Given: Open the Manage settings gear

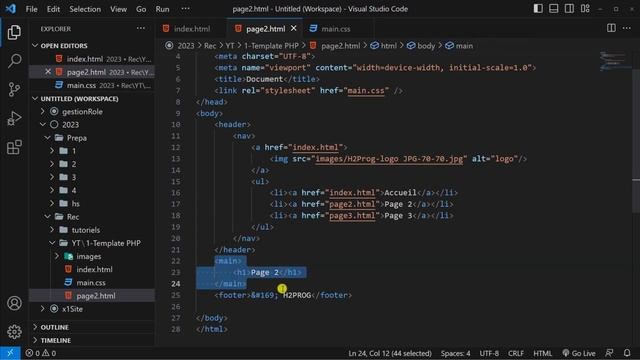Looking at the screenshot, I should [x=14, y=331].
